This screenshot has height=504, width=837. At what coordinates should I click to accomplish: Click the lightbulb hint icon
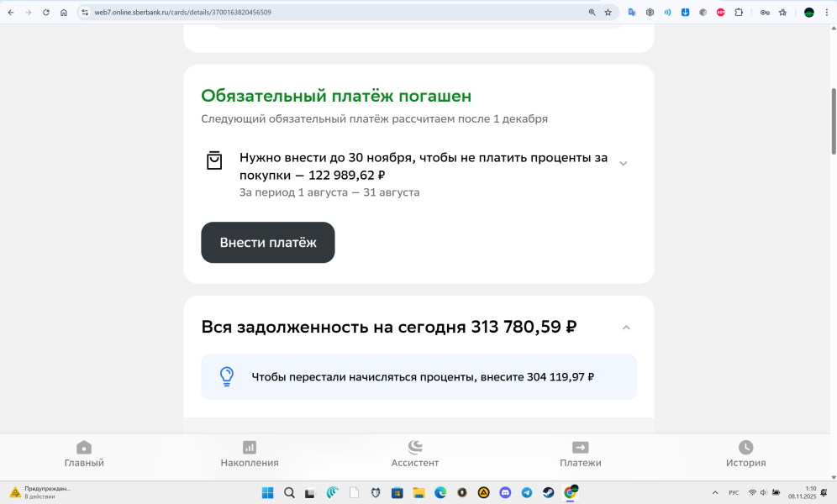[227, 376]
